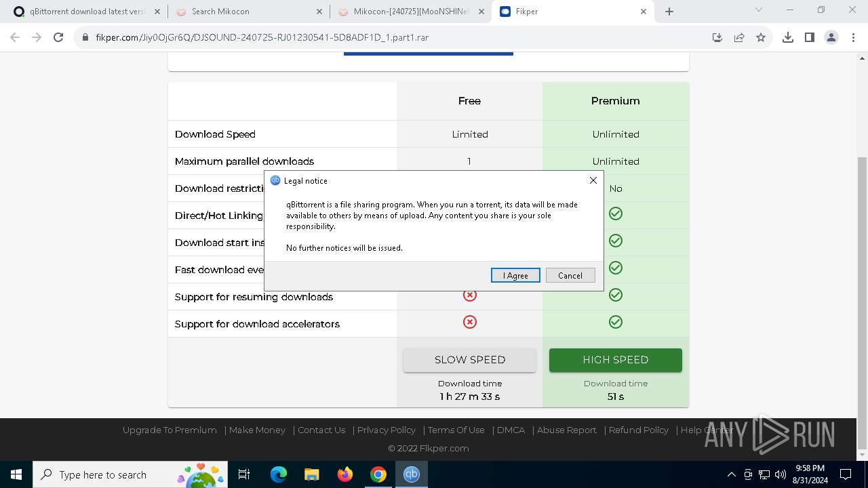The height and width of the screenshot is (488, 868).
Task: Cancel the qBittorrent legal notice
Action: click(570, 275)
